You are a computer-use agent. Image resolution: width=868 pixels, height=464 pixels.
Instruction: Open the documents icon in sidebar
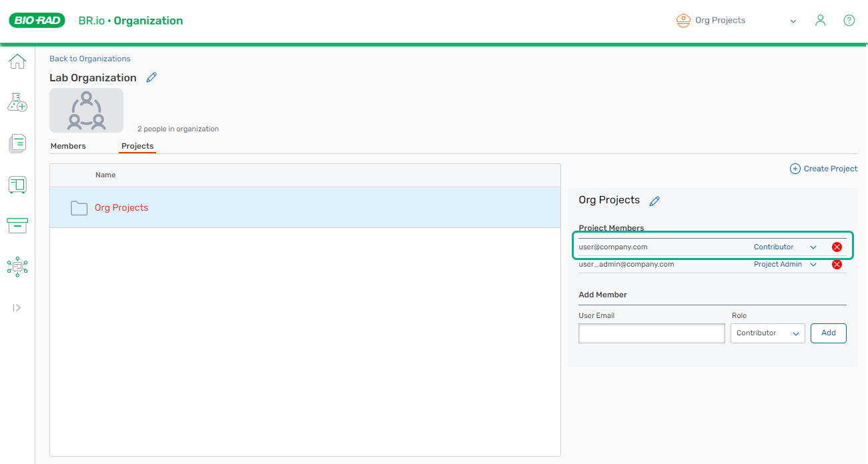pyautogui.click(x=17, y=143)
